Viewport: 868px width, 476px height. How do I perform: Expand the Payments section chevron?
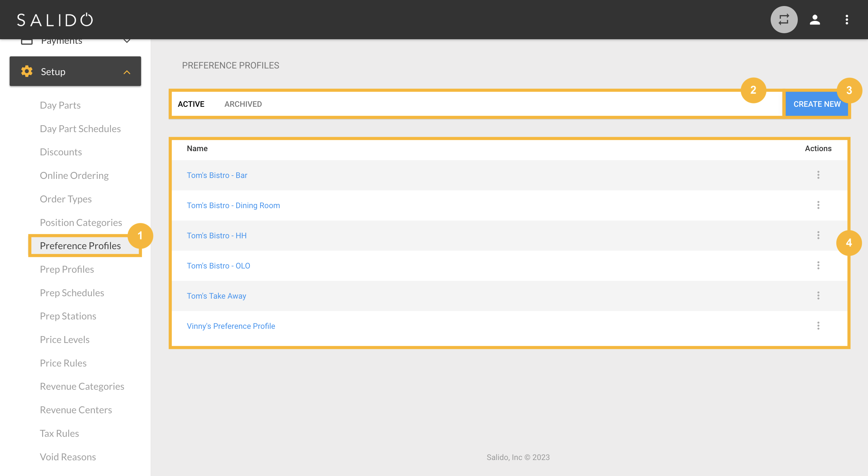[x=127, y=41]
